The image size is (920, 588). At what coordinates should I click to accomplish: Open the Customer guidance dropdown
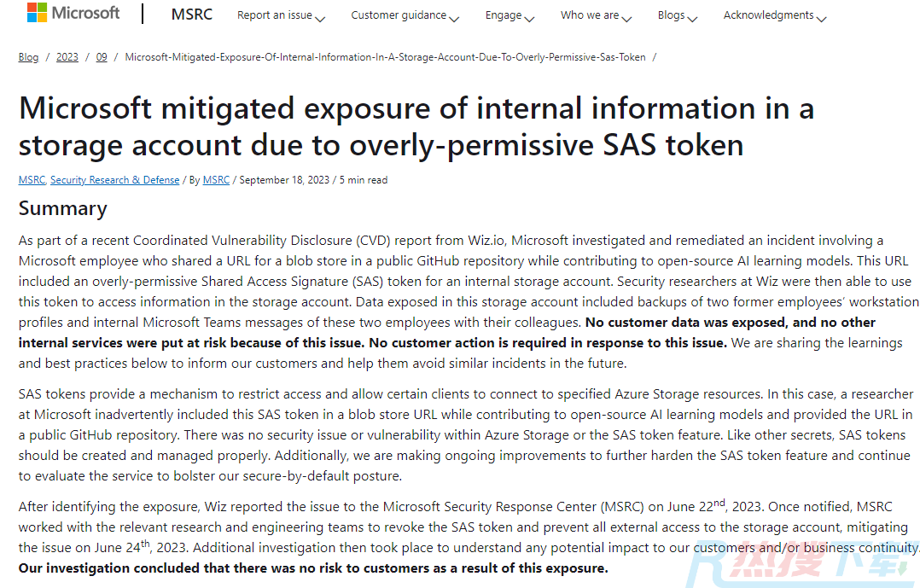pyautogui.click(x=405, y=15)
